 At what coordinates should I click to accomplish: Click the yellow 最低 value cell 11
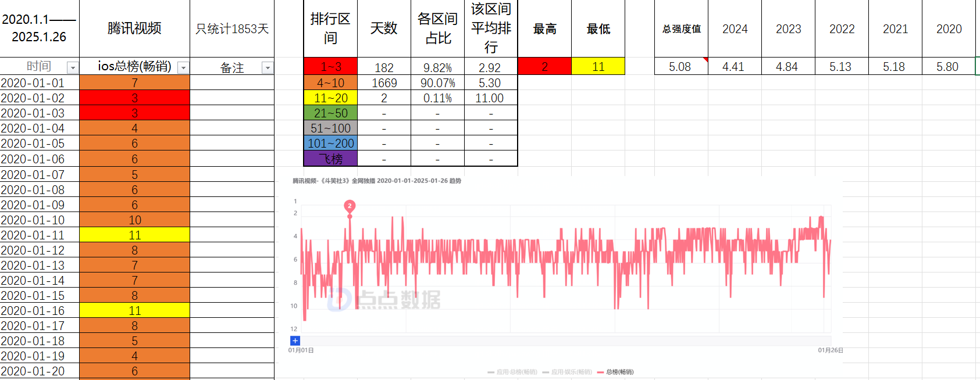[598, 67]
